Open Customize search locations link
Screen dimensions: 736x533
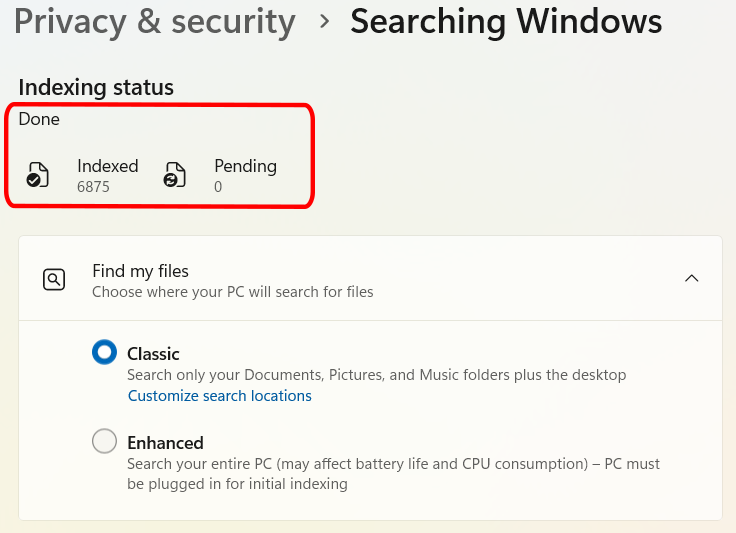(x=220, y=396)
